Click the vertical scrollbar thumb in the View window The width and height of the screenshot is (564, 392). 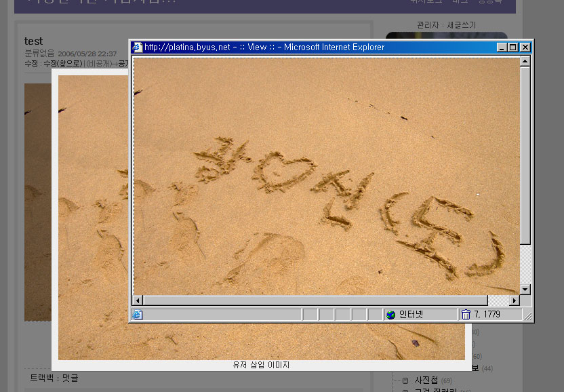[x=525, y=155]
